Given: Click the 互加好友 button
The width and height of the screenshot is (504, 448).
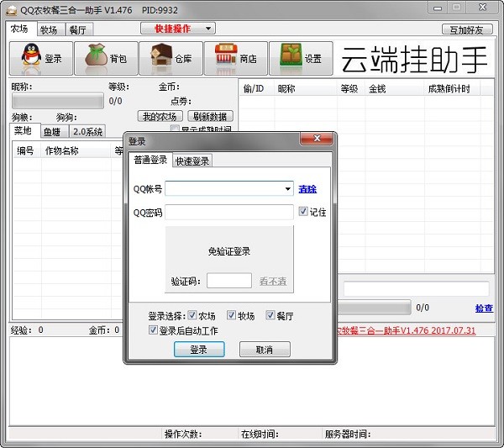Looking at the screenshot, I should click(467, 30).
